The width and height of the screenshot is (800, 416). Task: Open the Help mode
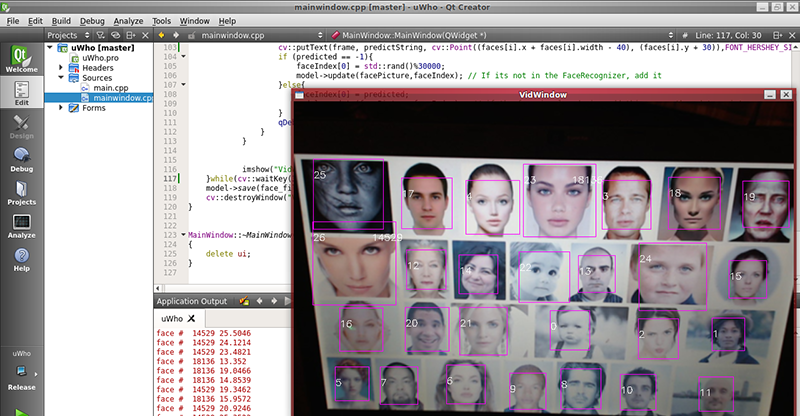tap(21, 260)
